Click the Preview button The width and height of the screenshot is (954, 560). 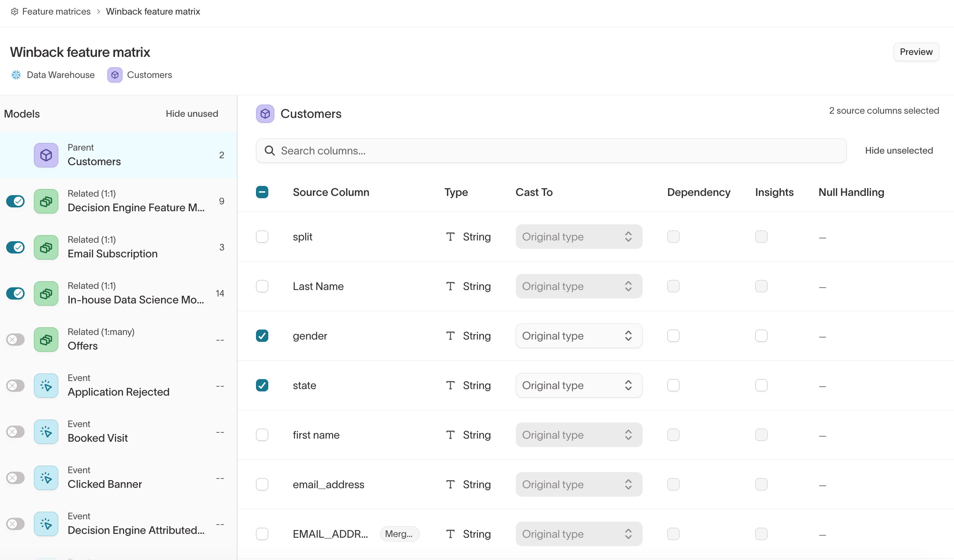click(916, 52)
